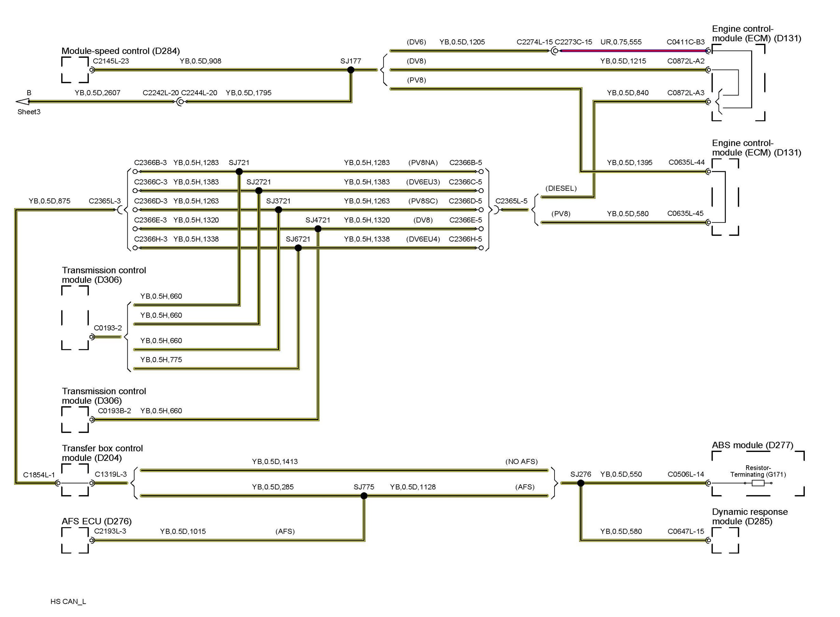Click the SJ177 splice junction dot
The width and height of the screenshot is (840, 617).
tap(350, 70)
